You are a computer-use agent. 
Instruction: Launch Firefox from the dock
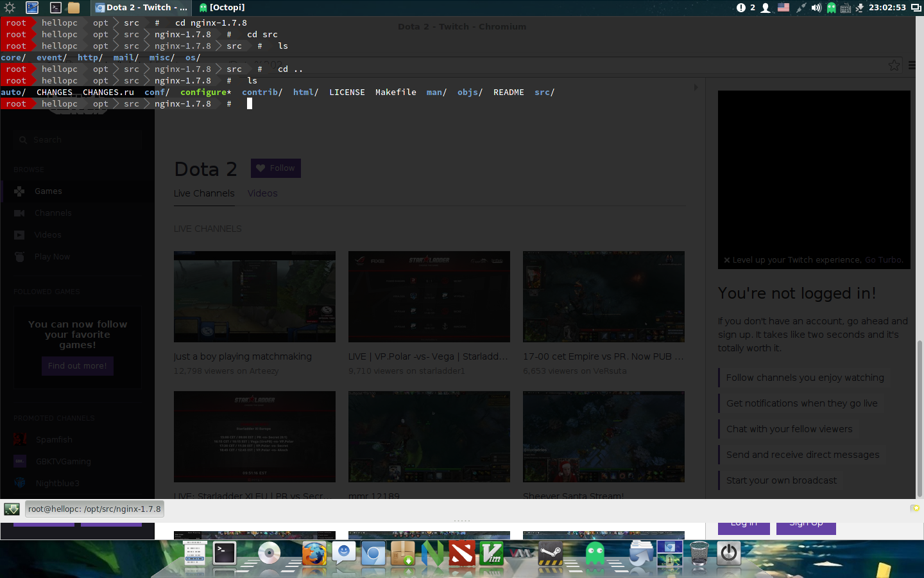[314, 554]
